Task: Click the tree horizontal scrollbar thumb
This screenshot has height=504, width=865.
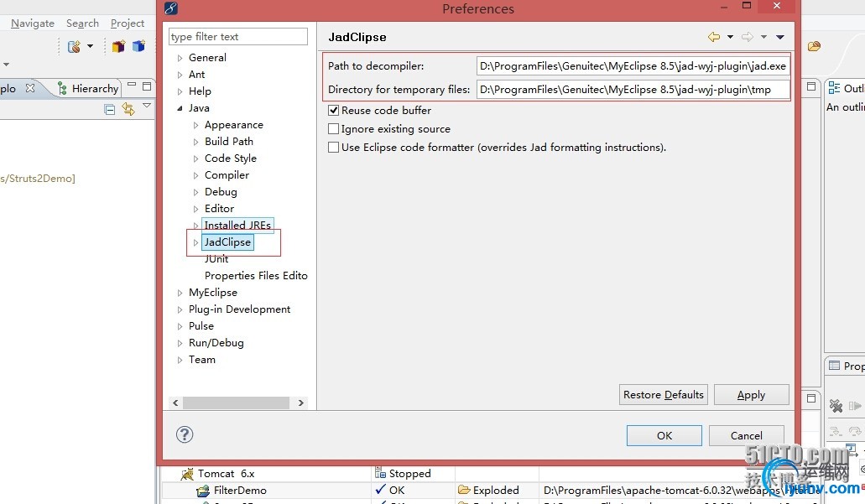Action: pos(236,403)
